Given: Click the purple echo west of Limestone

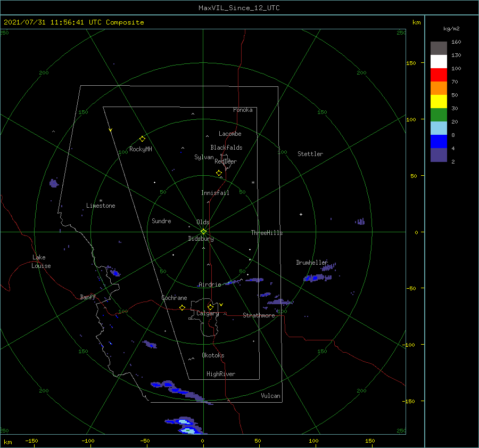Looking at the screenshot, I should click(54, 183).
